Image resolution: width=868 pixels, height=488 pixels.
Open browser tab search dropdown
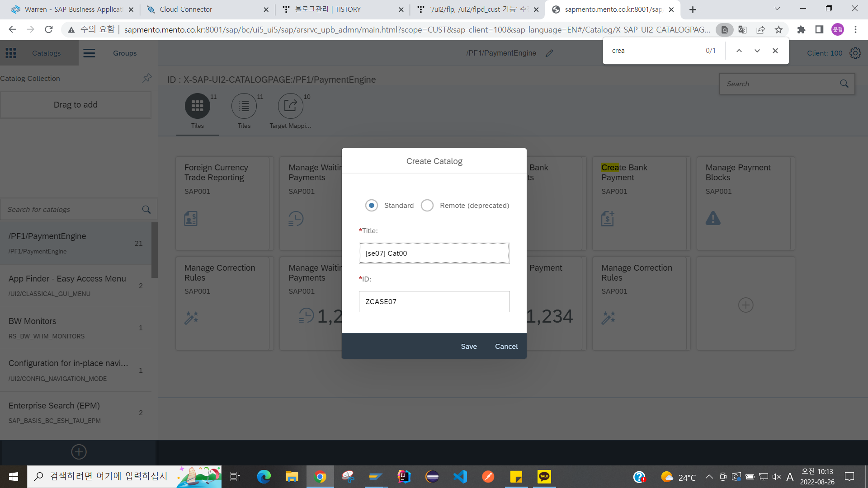coord(777,9)
